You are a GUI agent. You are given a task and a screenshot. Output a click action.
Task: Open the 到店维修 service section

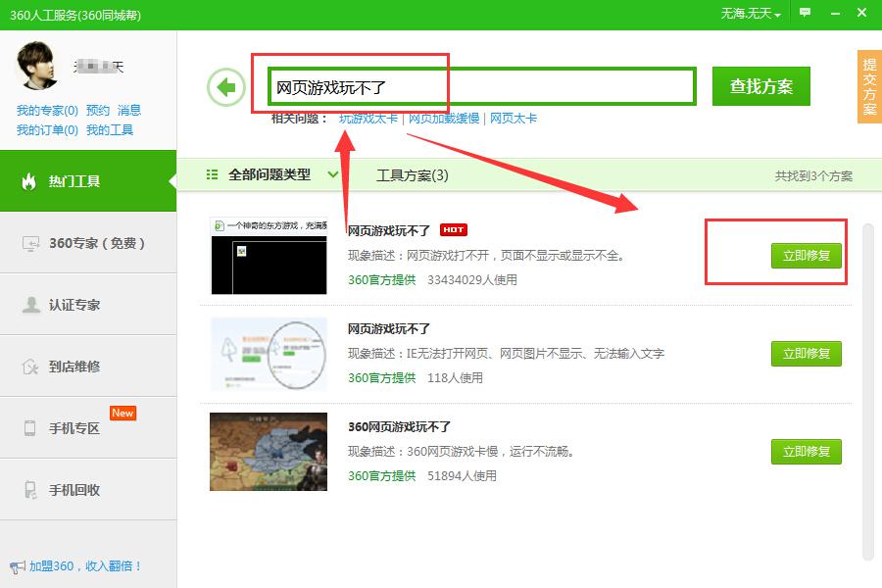click(31, 366)
